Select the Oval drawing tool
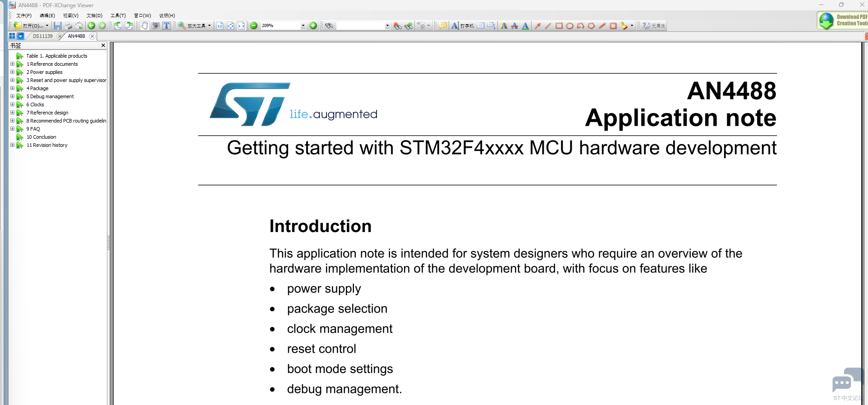This screenshot has height=405, width=868. (569, 26)
